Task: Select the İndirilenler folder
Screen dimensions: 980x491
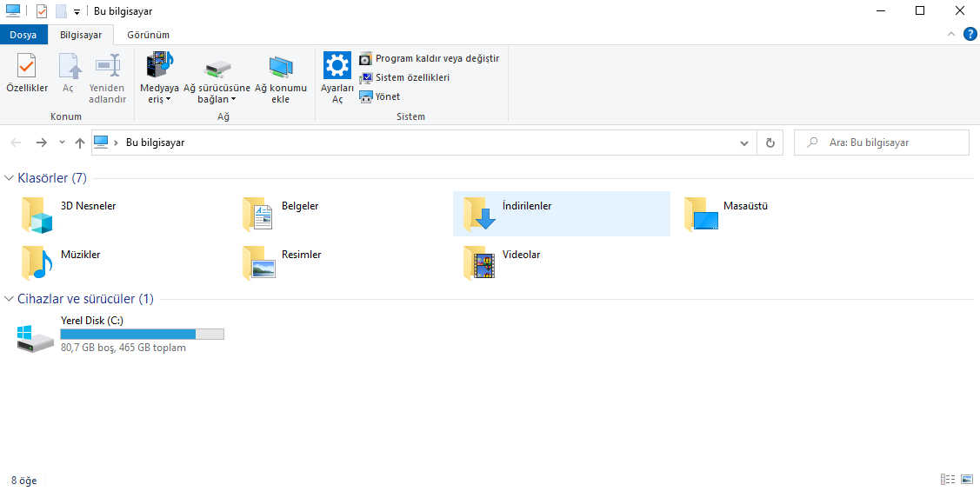Action: click(561, 215)
